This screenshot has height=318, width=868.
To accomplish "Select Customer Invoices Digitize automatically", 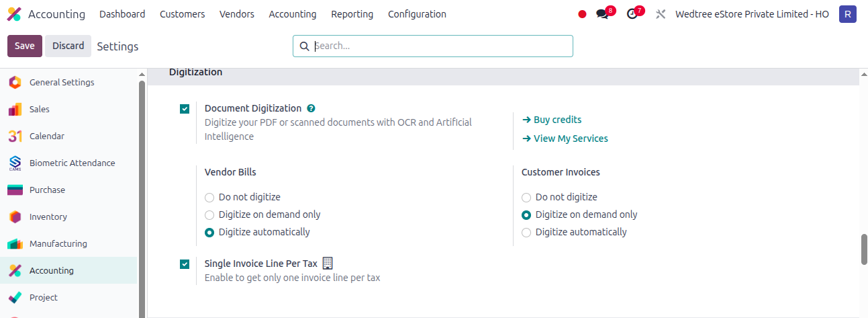I will coord(526,233).
